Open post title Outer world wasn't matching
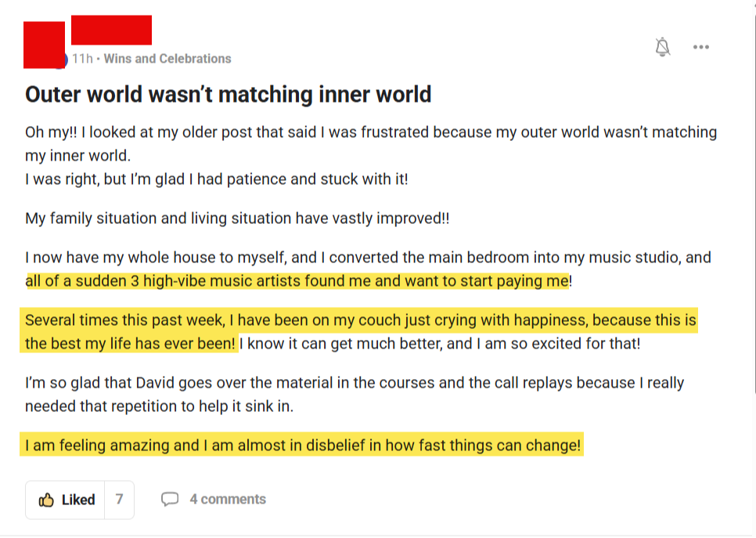756x538 pixels. coord(228,94)
